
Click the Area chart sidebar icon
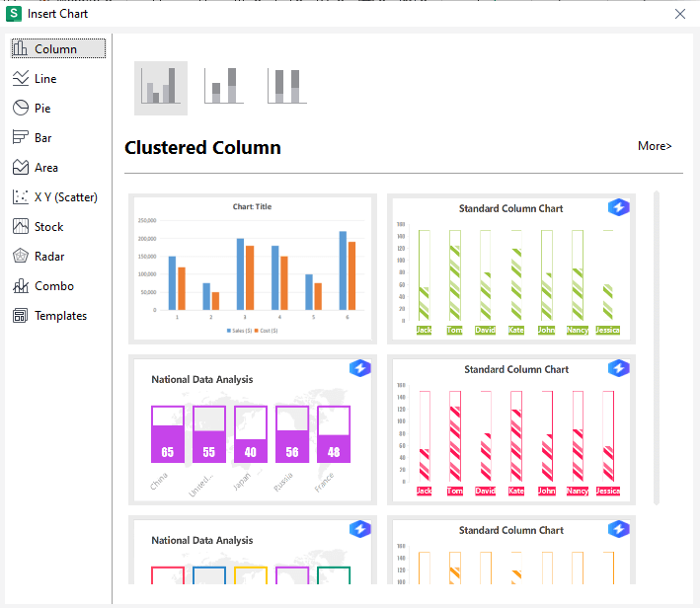point(21,167)
